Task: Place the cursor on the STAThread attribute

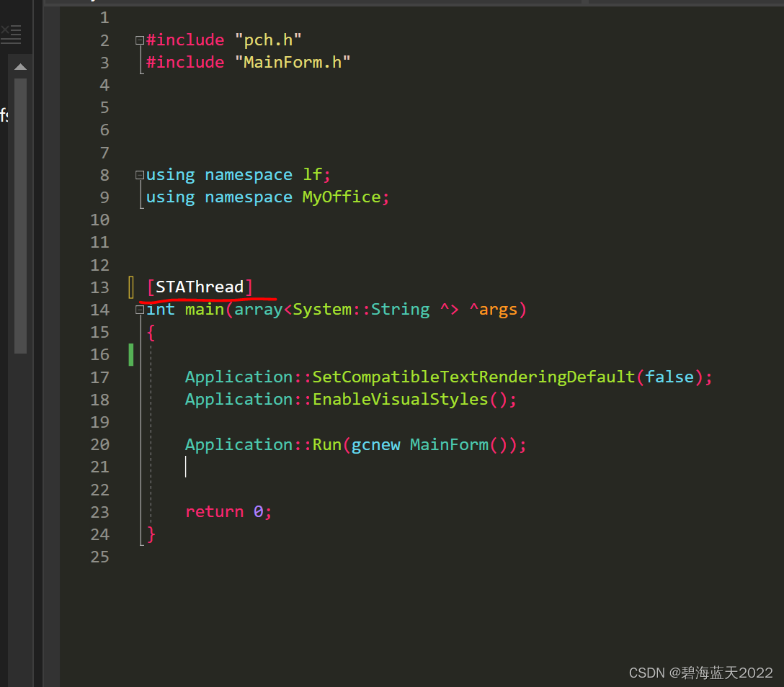Action: click(200, 286)
